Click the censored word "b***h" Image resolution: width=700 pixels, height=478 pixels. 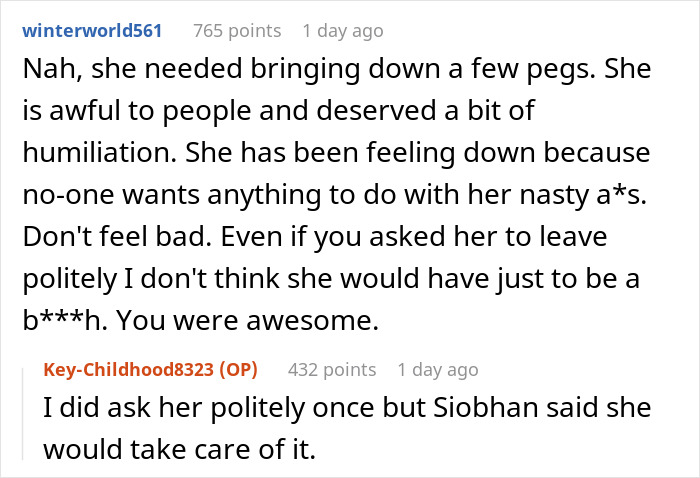tap(65, 320)
